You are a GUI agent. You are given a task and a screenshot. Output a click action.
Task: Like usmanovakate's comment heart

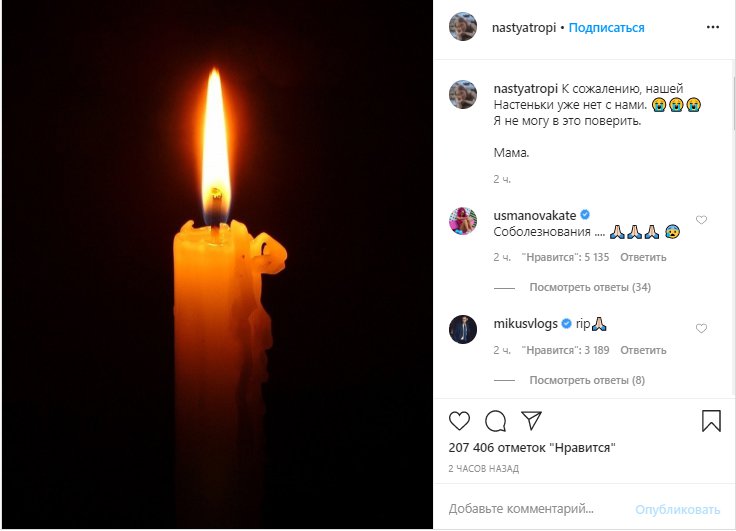(701, 220)
